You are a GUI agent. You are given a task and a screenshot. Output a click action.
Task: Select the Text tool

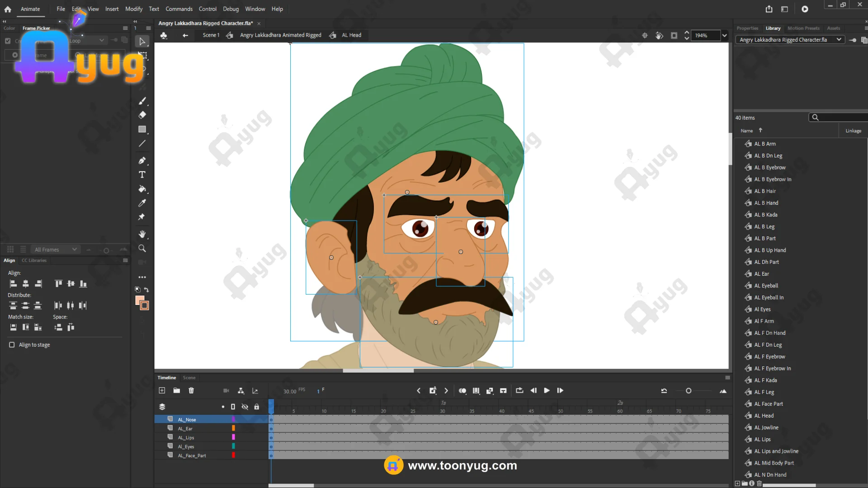[x=142, y=175]
